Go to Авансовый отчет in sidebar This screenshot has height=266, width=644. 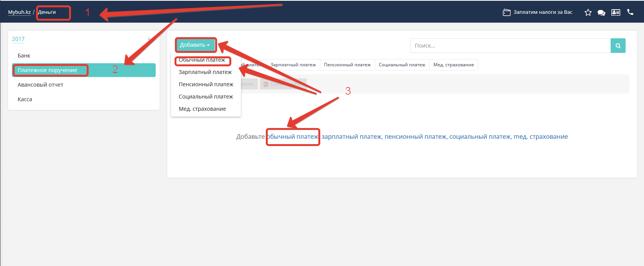point(40,85)
